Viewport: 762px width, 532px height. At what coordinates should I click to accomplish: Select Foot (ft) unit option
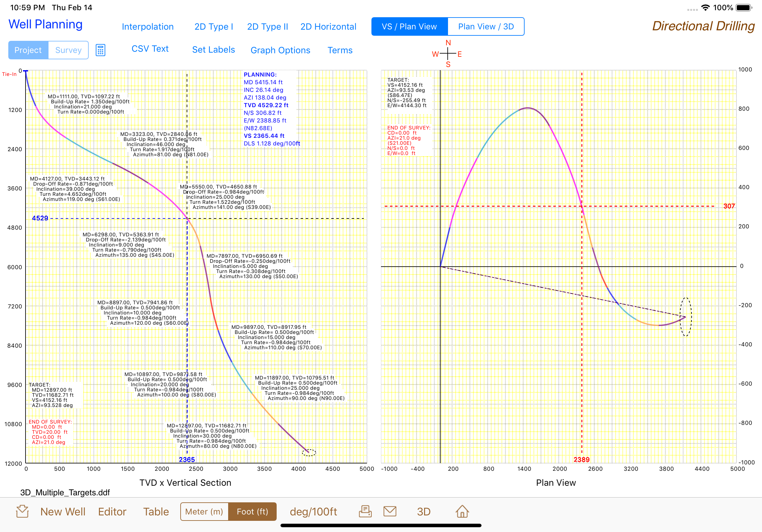click(252, 512)
